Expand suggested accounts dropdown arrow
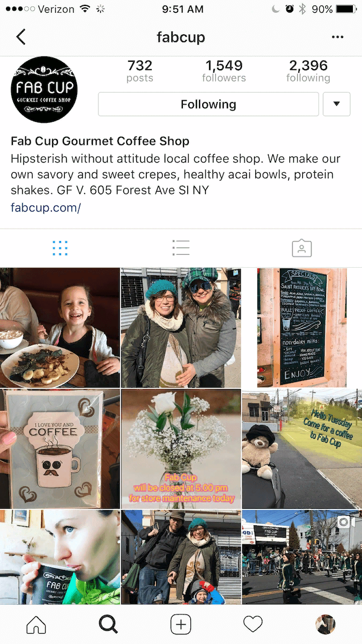This screenshot has height=644, width=362. (337, 104)
